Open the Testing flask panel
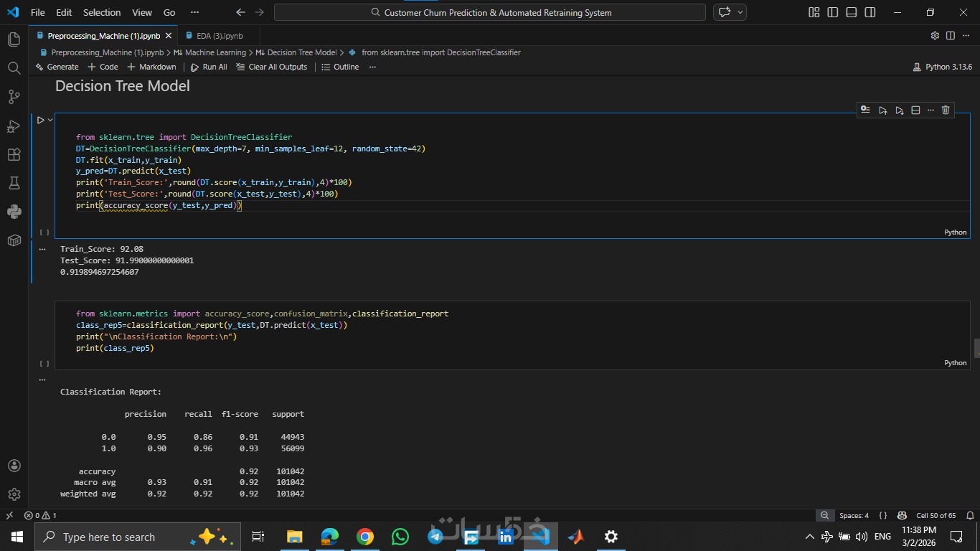The height and width of the screenshot is (551, 980). click(14, 184)
